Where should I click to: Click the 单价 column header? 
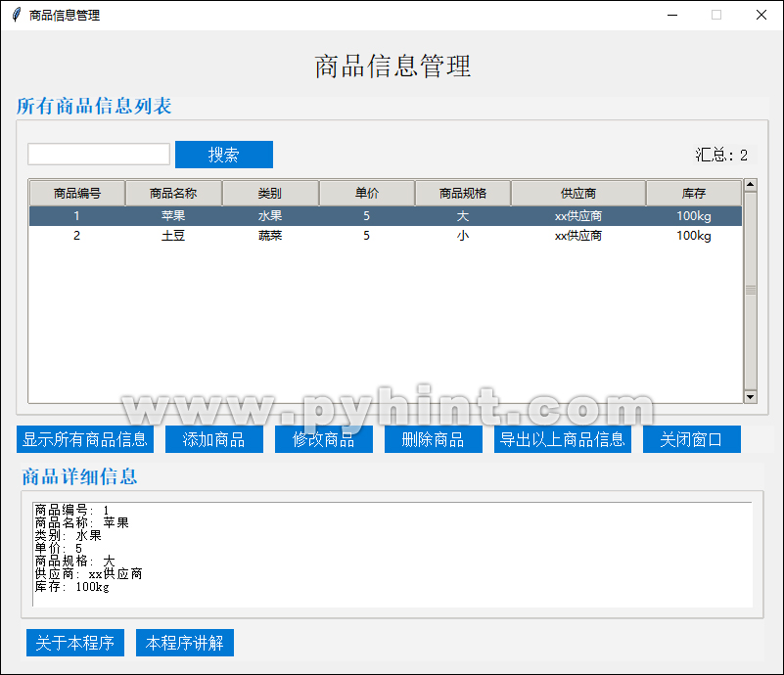[366, 193]
